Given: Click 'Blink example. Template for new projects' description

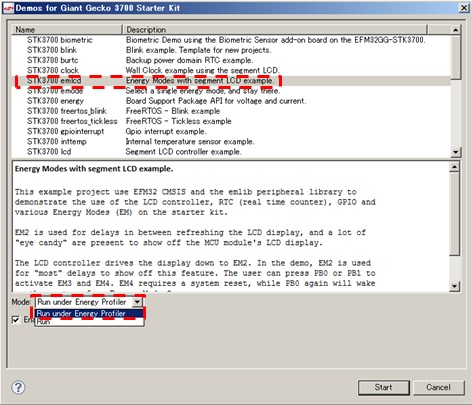Looking at the screenshot, I should [199, 50].
